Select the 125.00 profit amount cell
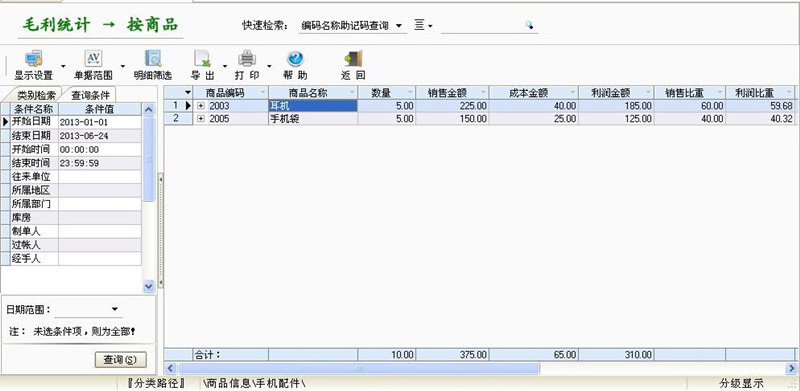This screenshot has height=391, width=800. pos(616,118)
